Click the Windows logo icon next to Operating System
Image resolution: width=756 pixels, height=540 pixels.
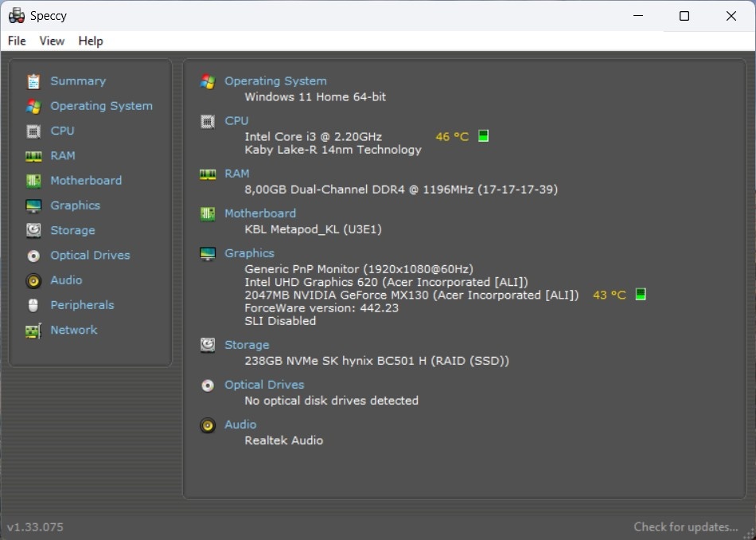coord(207,80)
